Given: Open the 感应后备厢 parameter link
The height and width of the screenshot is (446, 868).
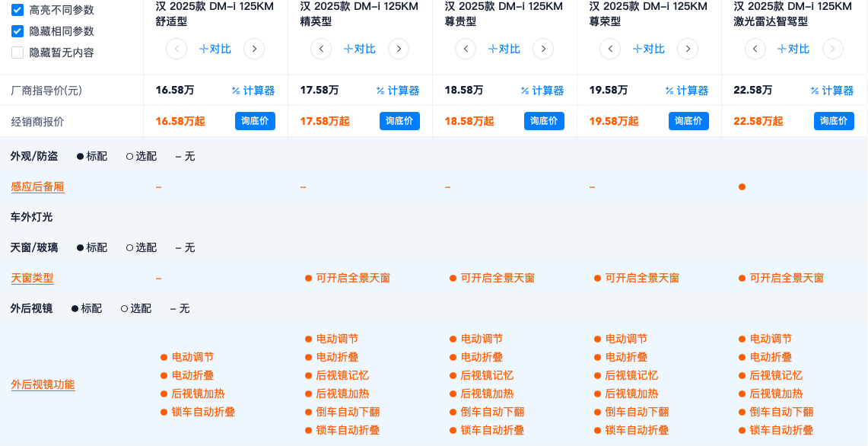Looking at the screenshot, I should pos(37,186).
